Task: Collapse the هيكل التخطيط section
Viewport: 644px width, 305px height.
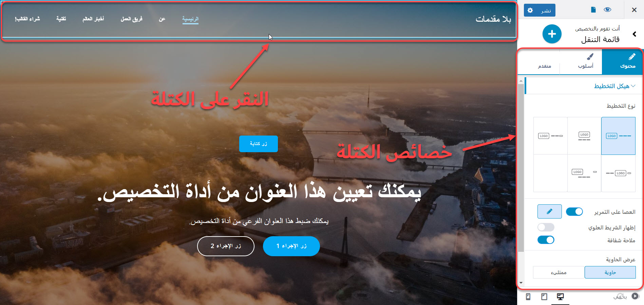Action: [614, 86]
